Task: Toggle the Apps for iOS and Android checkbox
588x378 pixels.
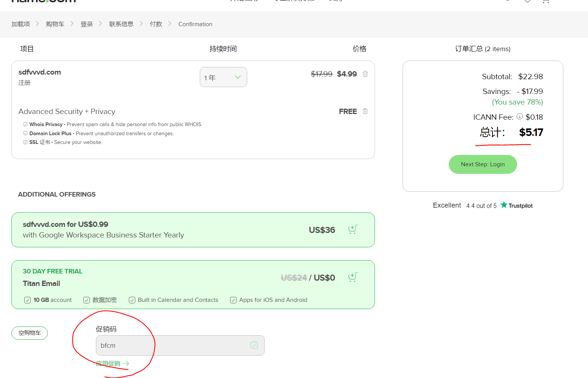Action: 233,300
